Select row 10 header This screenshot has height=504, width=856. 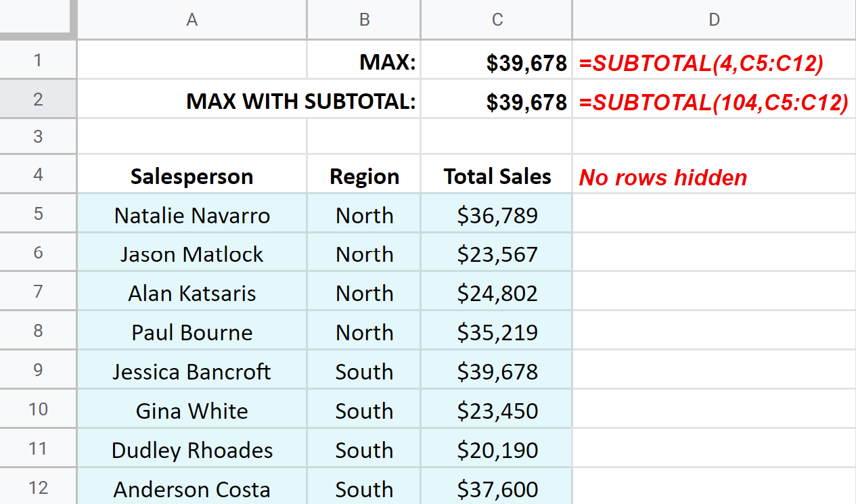[38, 409]
